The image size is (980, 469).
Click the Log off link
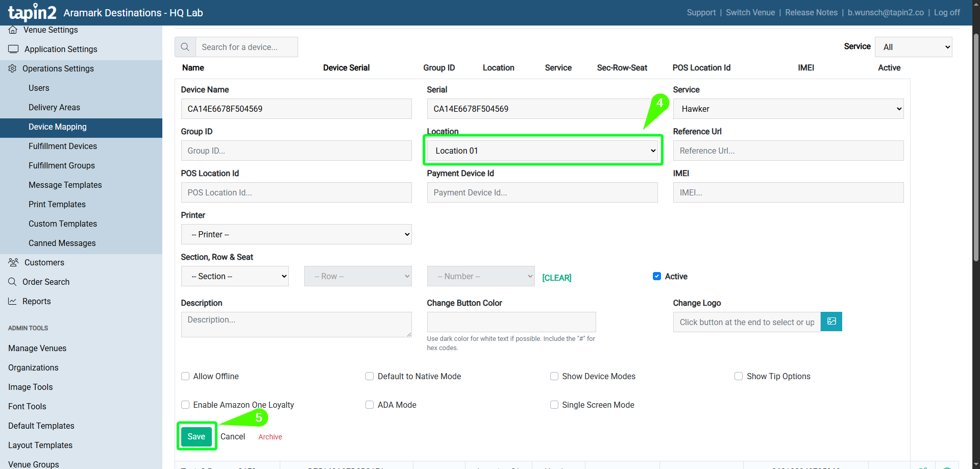click(947, 12)
